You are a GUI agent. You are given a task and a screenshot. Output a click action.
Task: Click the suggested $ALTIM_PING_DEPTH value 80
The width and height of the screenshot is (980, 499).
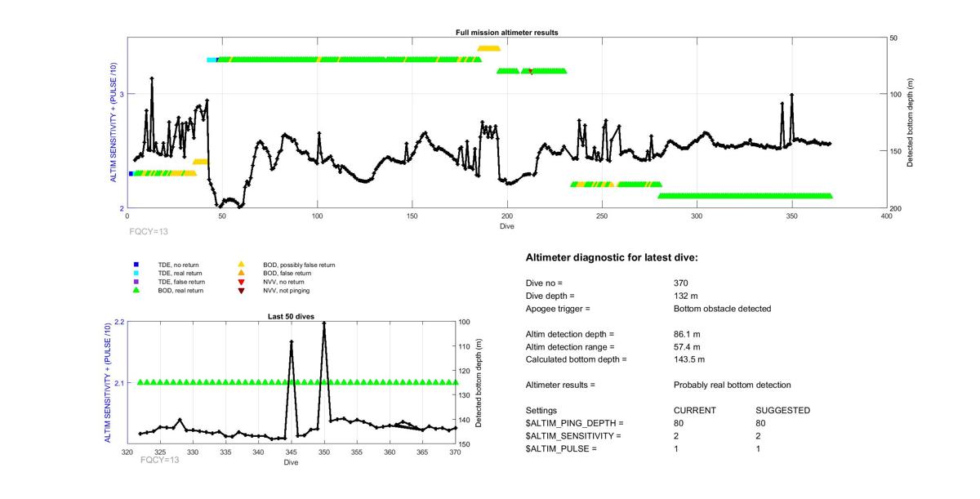coord(761,423)
